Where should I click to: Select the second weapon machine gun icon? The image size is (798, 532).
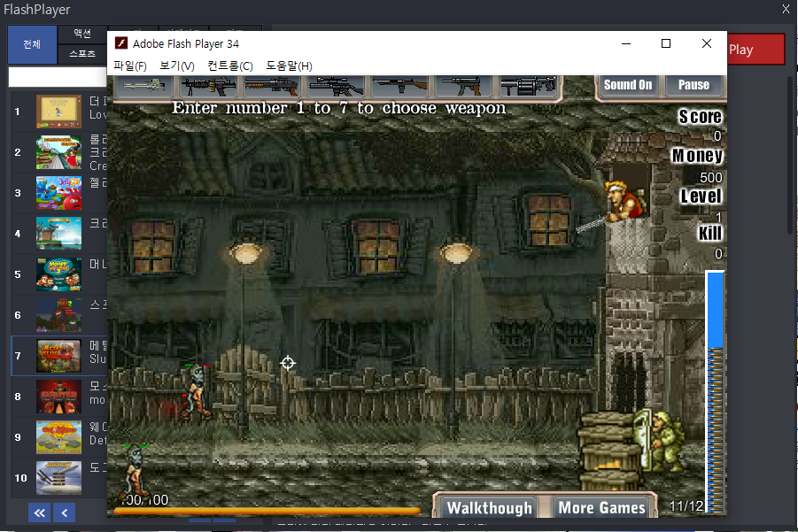tap(208, 86)
